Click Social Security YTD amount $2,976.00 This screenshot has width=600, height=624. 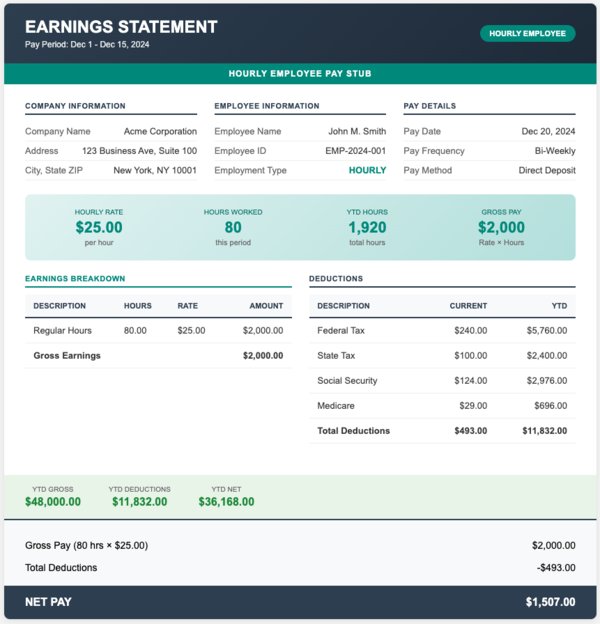[x=547, y=381]
